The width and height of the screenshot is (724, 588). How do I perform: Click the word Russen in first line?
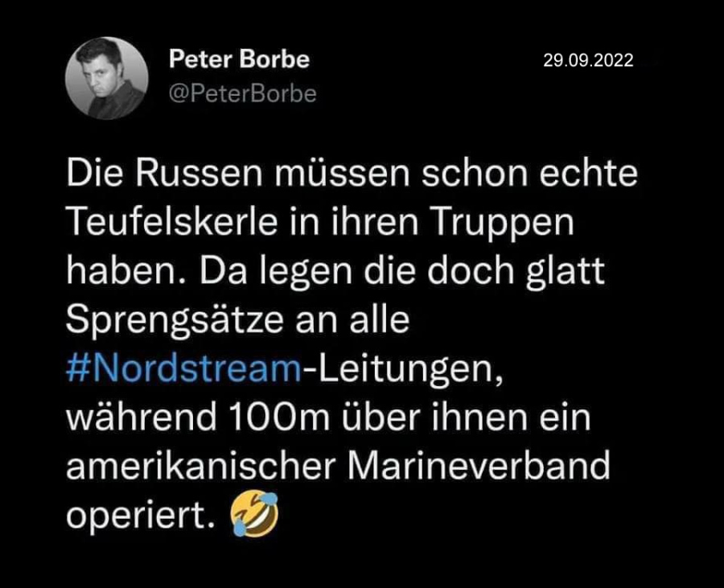click(x=200, y=173)
